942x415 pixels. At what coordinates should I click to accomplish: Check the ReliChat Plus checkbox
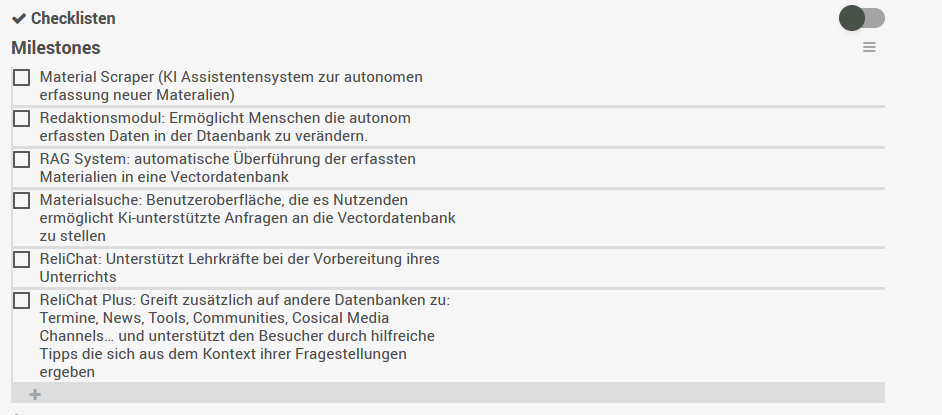pos(22,301)
